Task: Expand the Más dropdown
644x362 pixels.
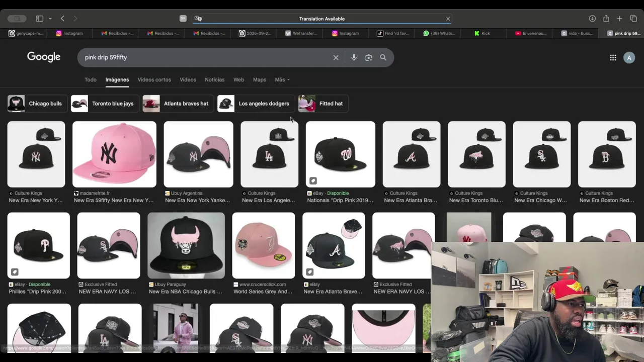Action: pos(282,79)
